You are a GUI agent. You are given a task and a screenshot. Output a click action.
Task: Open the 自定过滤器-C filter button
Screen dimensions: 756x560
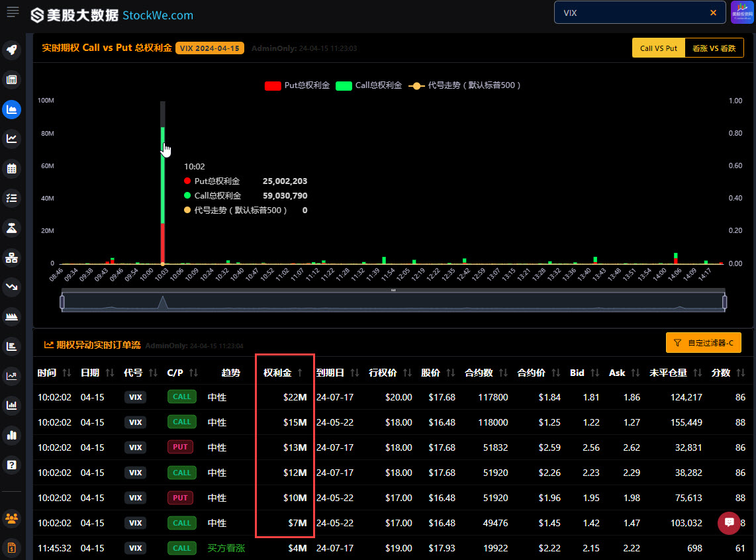[704, 343]
